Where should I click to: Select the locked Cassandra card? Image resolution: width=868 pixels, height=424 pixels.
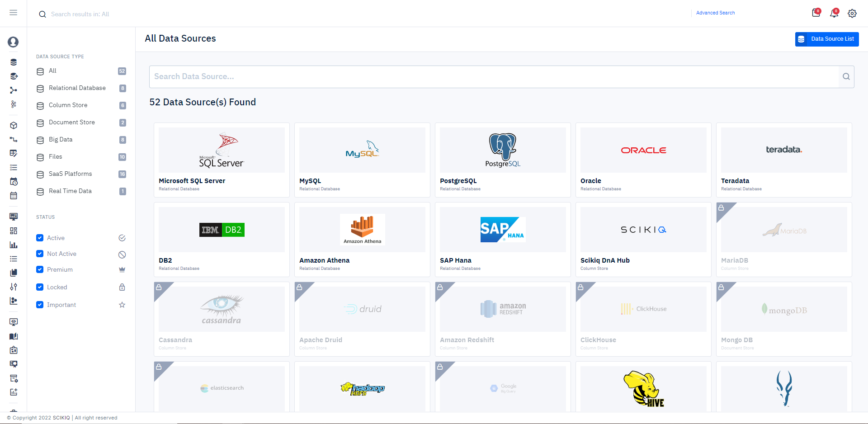(222, 319)
